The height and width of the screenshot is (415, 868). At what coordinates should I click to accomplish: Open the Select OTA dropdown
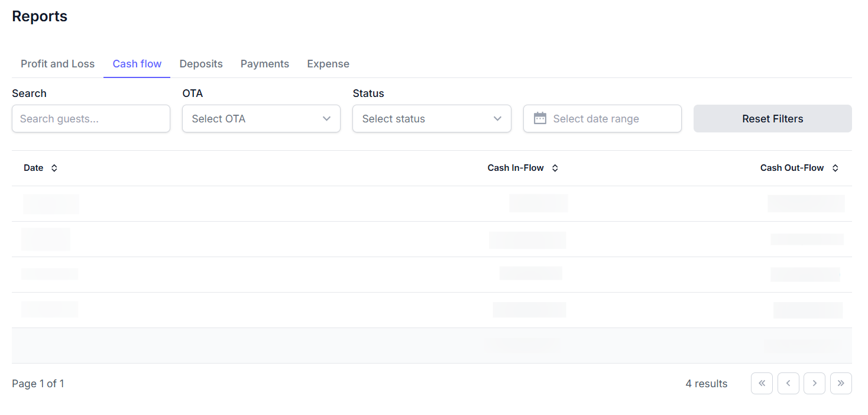261,119
